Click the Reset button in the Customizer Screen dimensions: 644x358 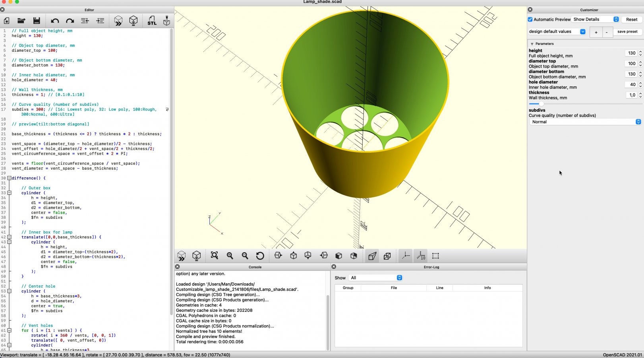[632, 19]
